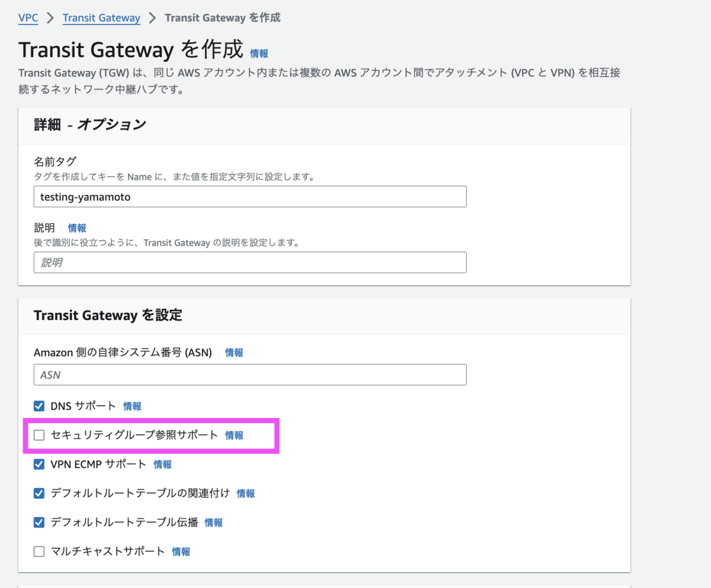Screen dimensions: 711x588
Task: Enable マルチキャストサポート checkbox
Action: pos(39,551)
